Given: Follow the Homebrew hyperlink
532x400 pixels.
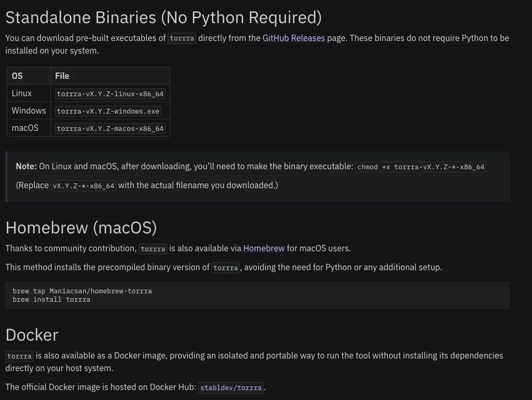Looking at the screenshot, I should coord(264,249).
